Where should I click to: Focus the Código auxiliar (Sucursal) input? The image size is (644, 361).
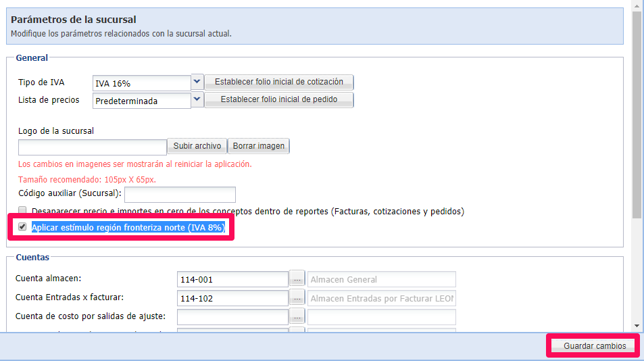(x=180, y=195)
